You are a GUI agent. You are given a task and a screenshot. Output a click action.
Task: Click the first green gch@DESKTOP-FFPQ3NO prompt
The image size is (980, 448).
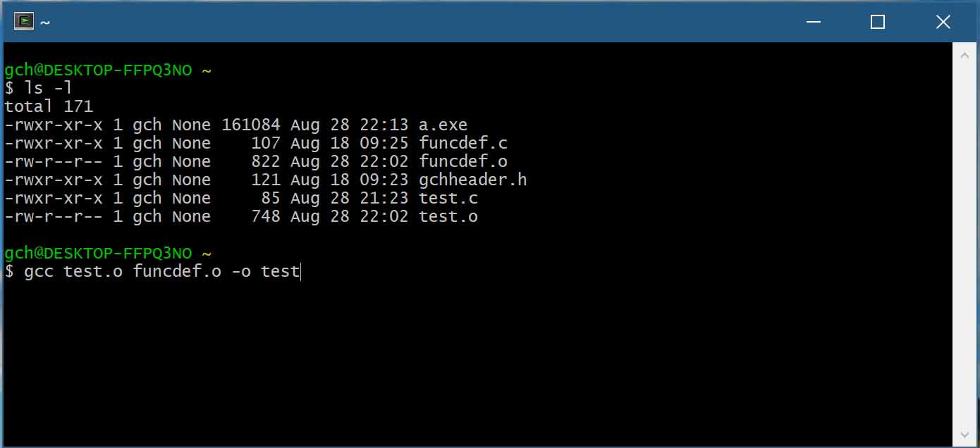(x=98, y=70)
